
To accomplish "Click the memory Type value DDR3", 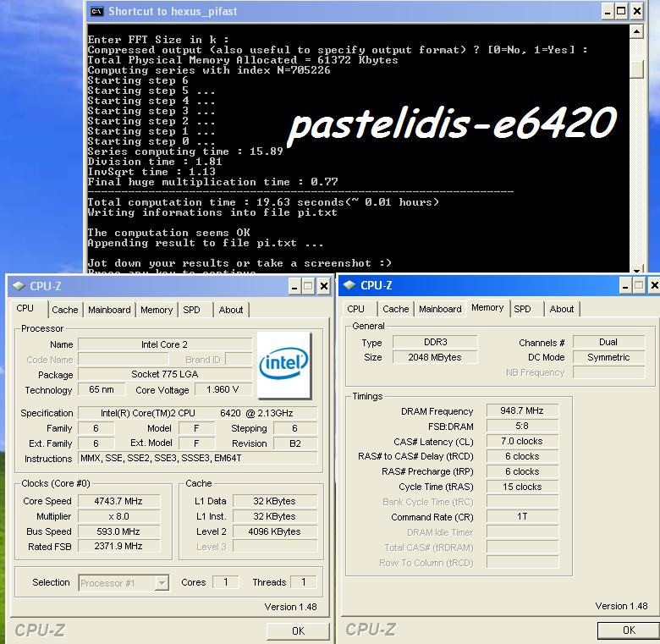I will coord(435,342).
